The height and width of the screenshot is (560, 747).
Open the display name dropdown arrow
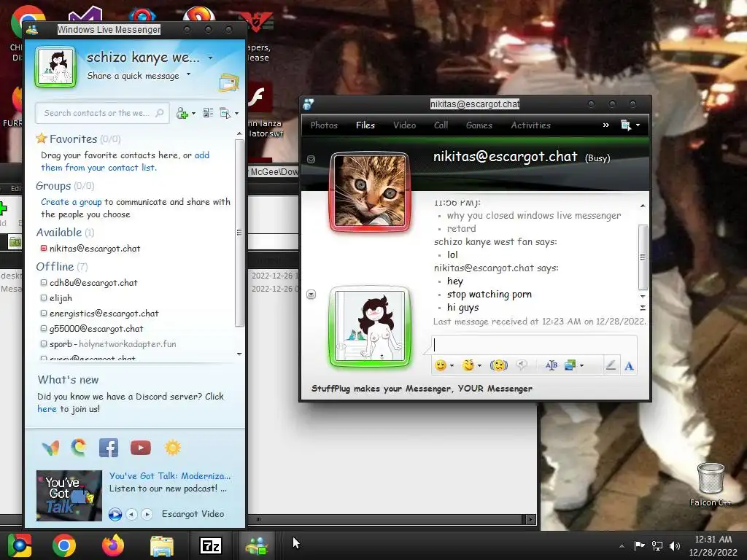(210, 58)
